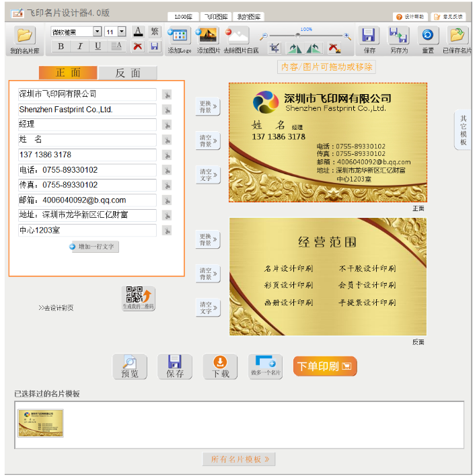Screen dimensions: 475x476
Task: Switch to the 反面 tab
Action: (128, 73)
